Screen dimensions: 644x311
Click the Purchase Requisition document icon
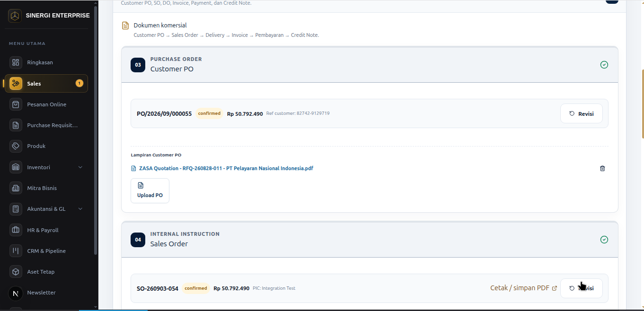(x=16, y=125)
